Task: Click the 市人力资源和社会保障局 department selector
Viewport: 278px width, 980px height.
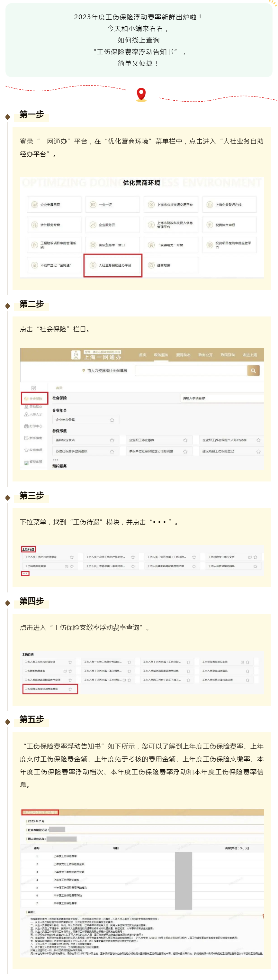Action: (104, 370)
